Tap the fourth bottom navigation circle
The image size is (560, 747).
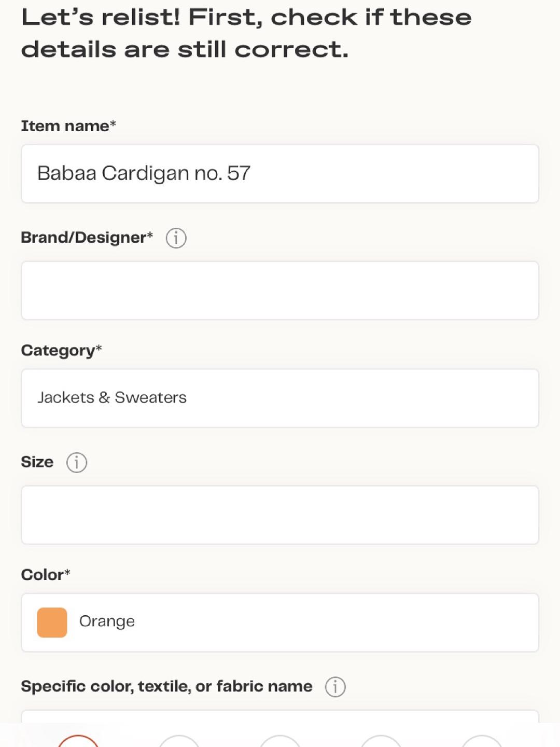pos(381,741)
